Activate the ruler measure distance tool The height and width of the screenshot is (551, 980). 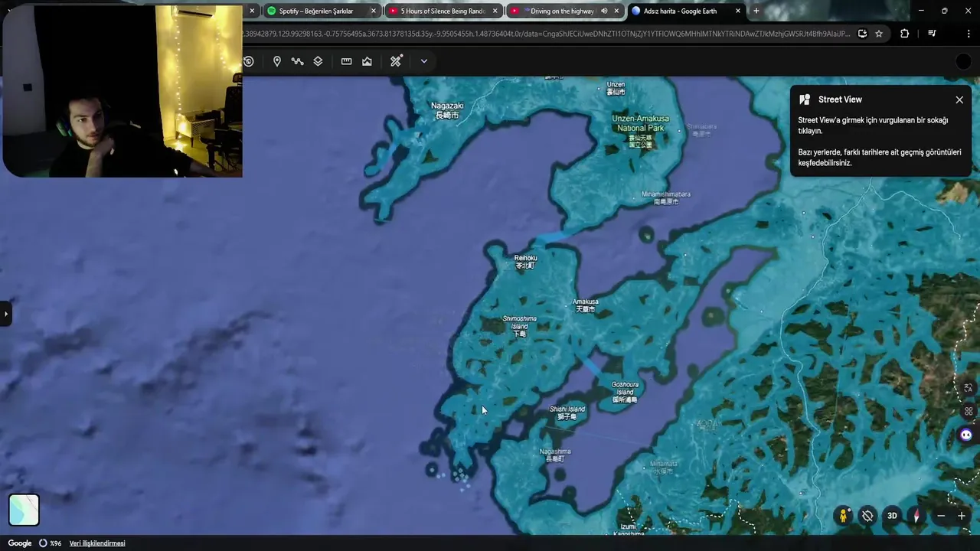pos(346,61)
